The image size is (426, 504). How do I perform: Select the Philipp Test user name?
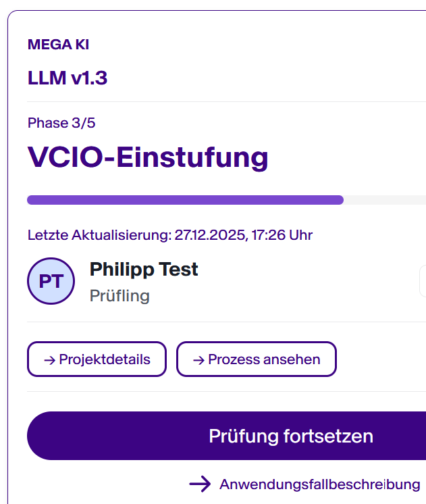(x=144, y=269)
